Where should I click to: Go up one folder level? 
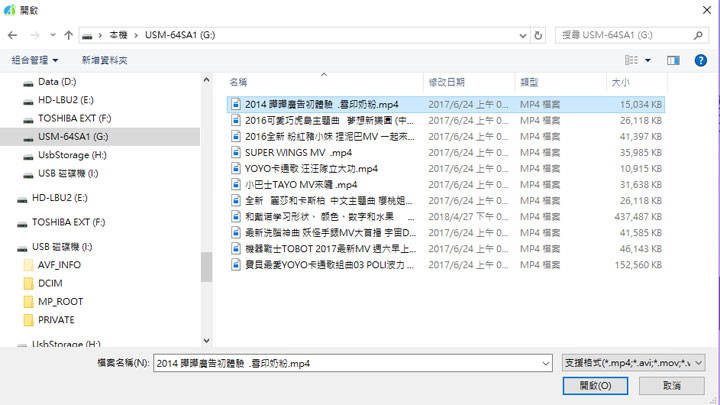coord(68,35)
